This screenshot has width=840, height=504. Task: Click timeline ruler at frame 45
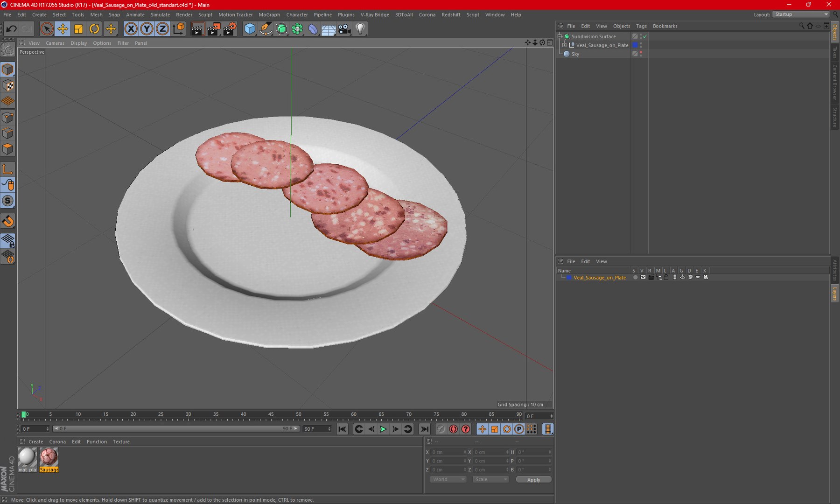click(x=271, y=414)
